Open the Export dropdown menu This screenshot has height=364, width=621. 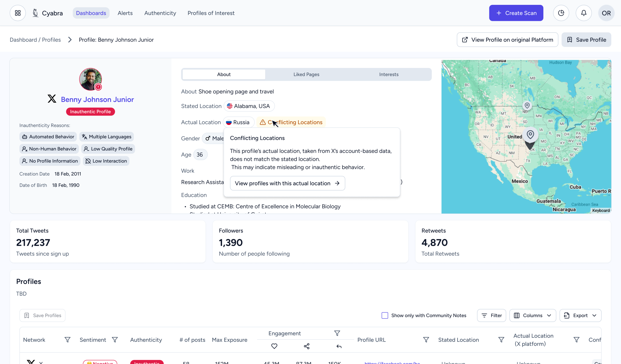click(580, 315)
